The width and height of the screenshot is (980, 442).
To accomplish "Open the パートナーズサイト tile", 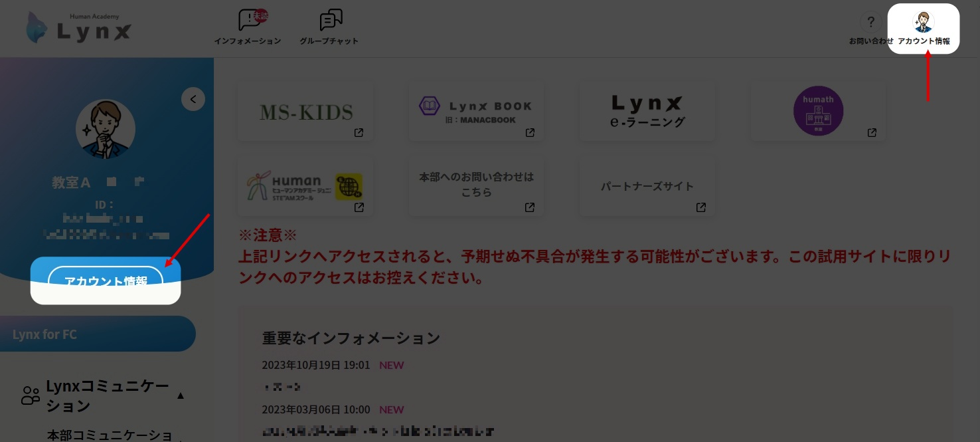I will tap(647, 187).
